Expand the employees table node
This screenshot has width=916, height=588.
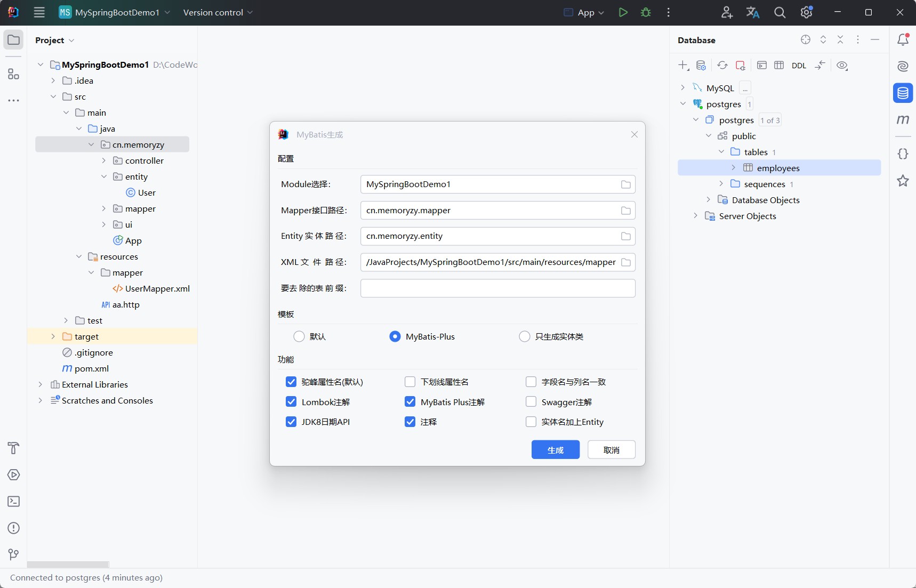[x=733, y=167]
